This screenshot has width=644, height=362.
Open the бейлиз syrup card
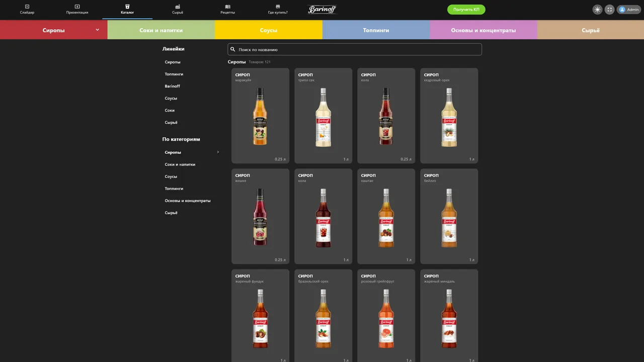pyautogui.click(x=449, y=216)
